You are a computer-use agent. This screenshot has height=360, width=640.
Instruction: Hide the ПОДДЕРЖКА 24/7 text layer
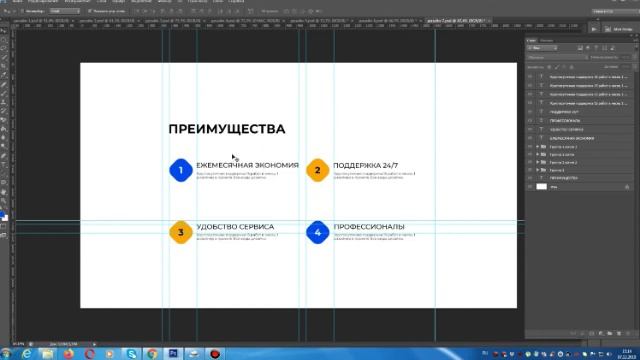(x=530, y=111)
